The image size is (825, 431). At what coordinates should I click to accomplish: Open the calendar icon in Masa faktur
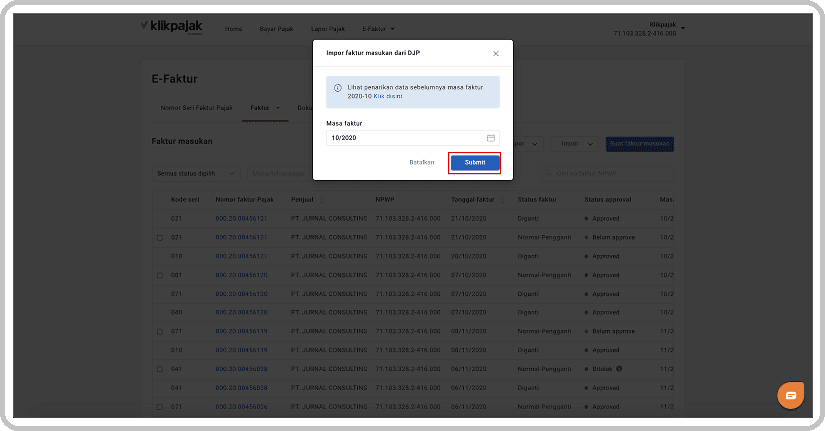point(490,138)
